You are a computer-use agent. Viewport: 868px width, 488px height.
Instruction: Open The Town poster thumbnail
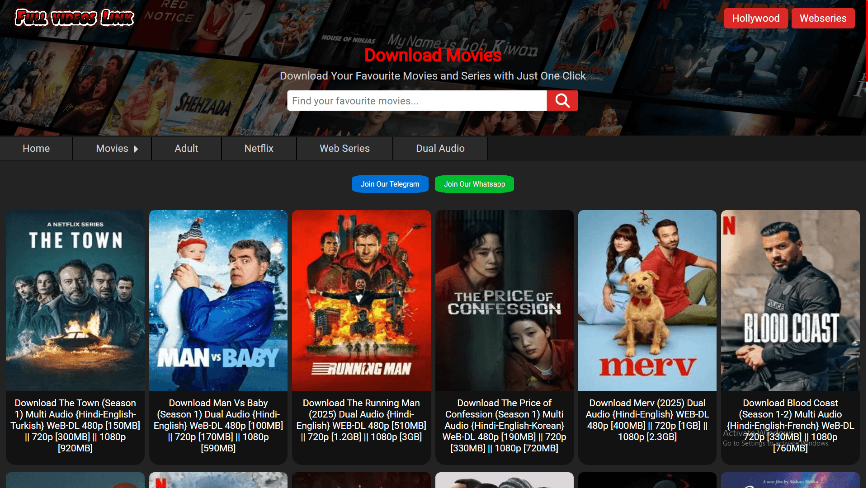(x=75, y=300)
